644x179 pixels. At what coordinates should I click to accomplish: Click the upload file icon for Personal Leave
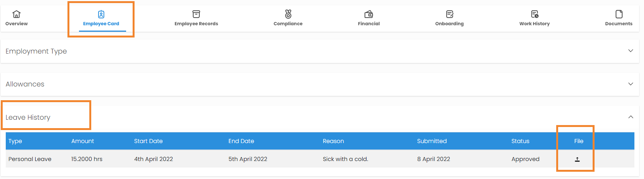[x=577, y=159]
